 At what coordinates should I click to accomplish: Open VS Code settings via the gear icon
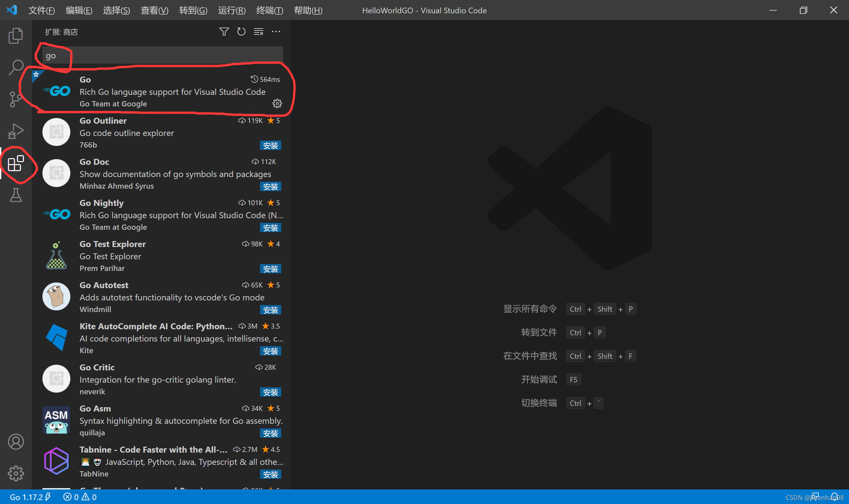16,473
